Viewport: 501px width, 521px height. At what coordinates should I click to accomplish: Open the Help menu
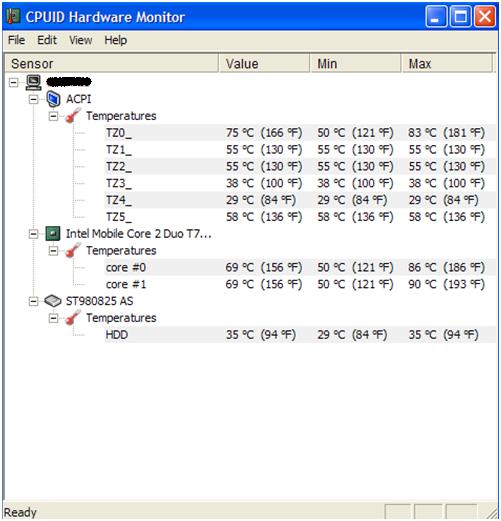coord(116,40)
